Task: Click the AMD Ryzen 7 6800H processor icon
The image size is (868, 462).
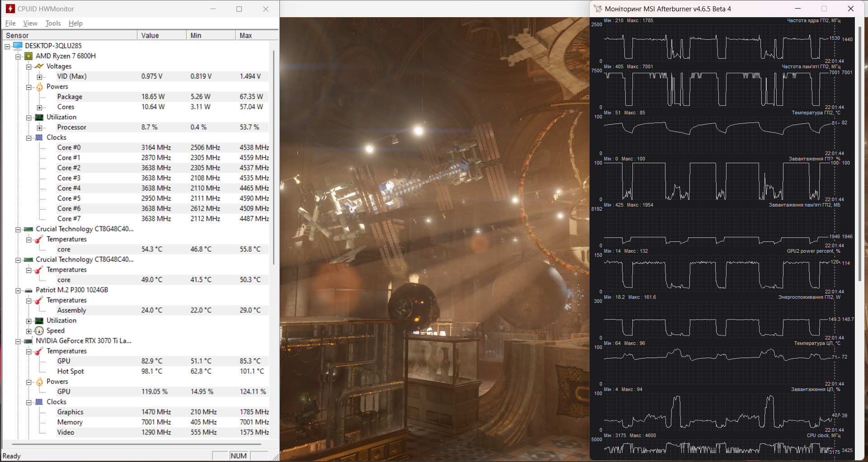Action: click(x=28, y=56)
